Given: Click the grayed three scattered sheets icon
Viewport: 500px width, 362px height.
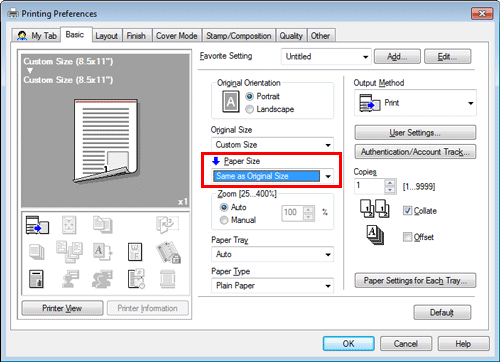Looking at the screenshot, I should [x=69, y=252].
